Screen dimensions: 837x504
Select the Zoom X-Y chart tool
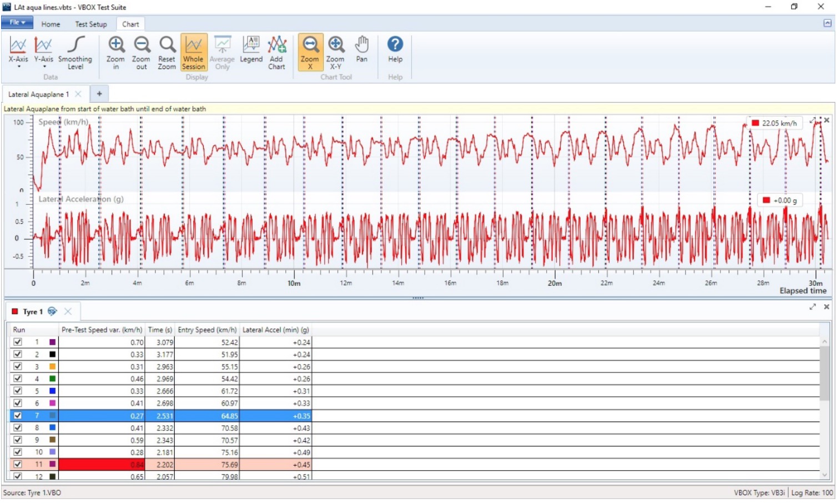click(x=335, y=52)
